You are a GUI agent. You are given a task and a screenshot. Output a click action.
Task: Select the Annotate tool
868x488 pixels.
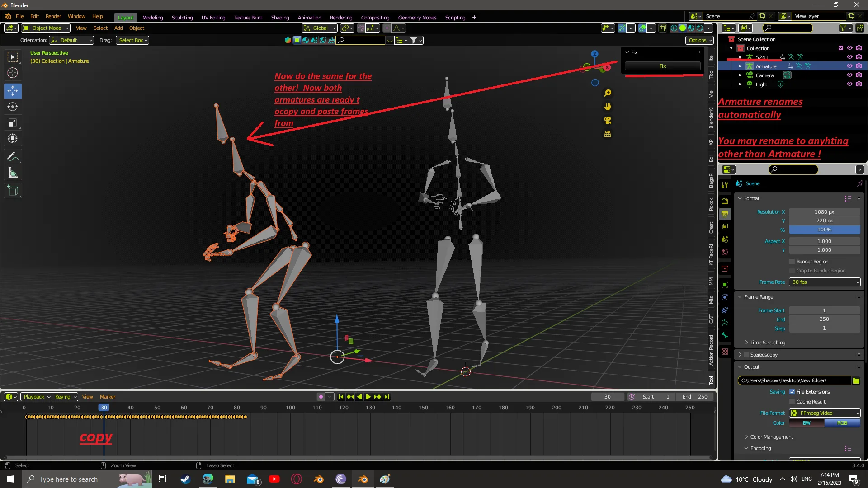(x=13, y=156)
